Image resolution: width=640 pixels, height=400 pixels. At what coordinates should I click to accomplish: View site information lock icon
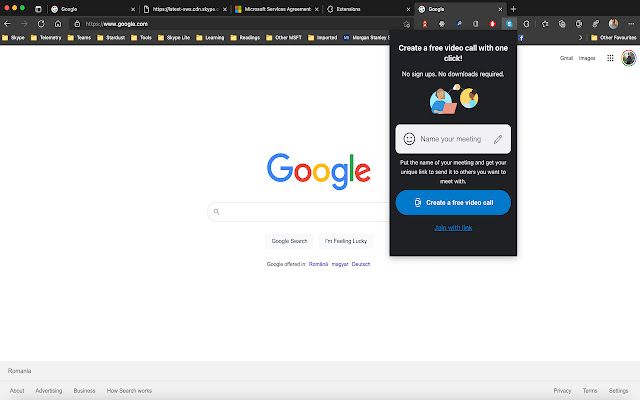77,24
